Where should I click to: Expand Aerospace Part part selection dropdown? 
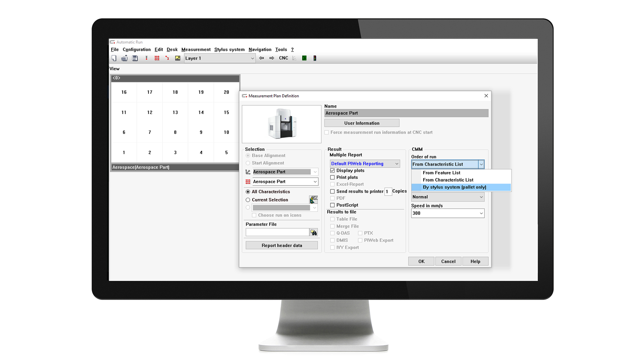(315, 182)
